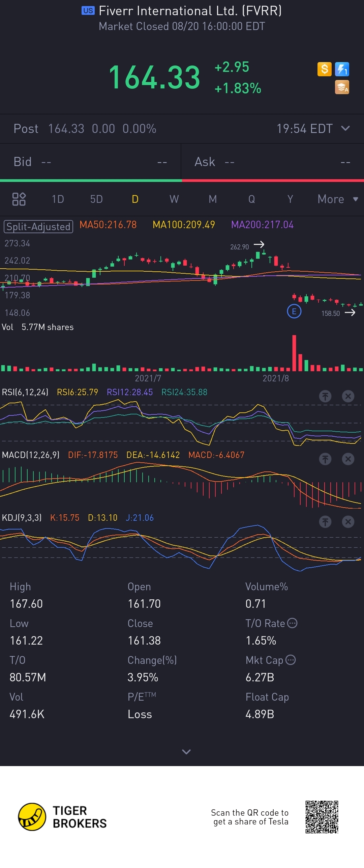Tap the Float Cap 4.89B value
Screen dimensions: 364x868
coord(260,714)
